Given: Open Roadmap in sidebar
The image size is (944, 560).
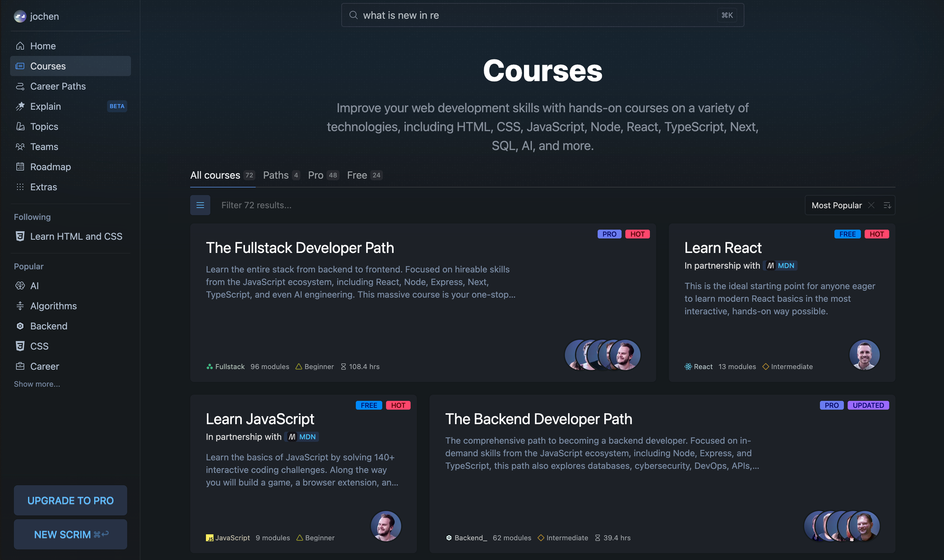Looking at the screenshot, I should (x=70, y=167).
